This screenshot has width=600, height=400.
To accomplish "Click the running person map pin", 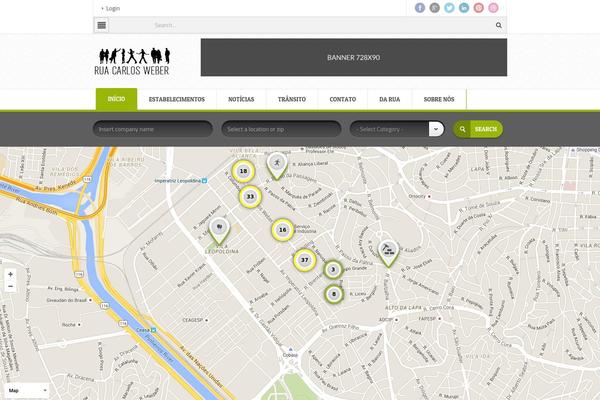I will coord(277,166).
